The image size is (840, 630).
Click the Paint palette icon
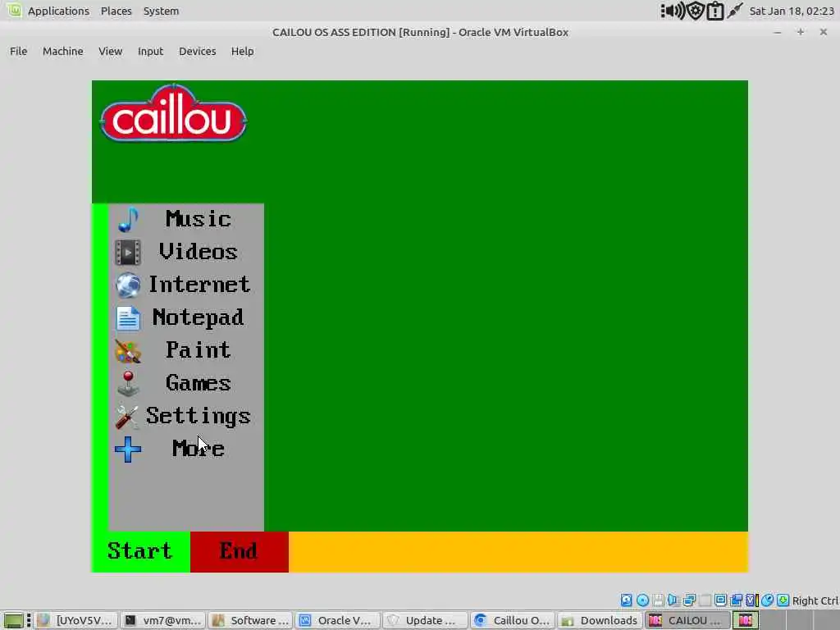[128, 351]
